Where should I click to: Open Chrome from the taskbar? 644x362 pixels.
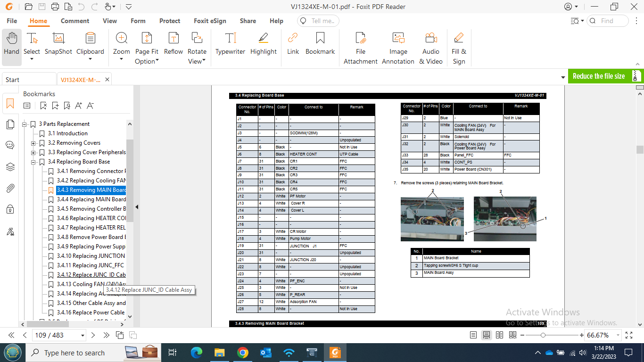point(242,353)
